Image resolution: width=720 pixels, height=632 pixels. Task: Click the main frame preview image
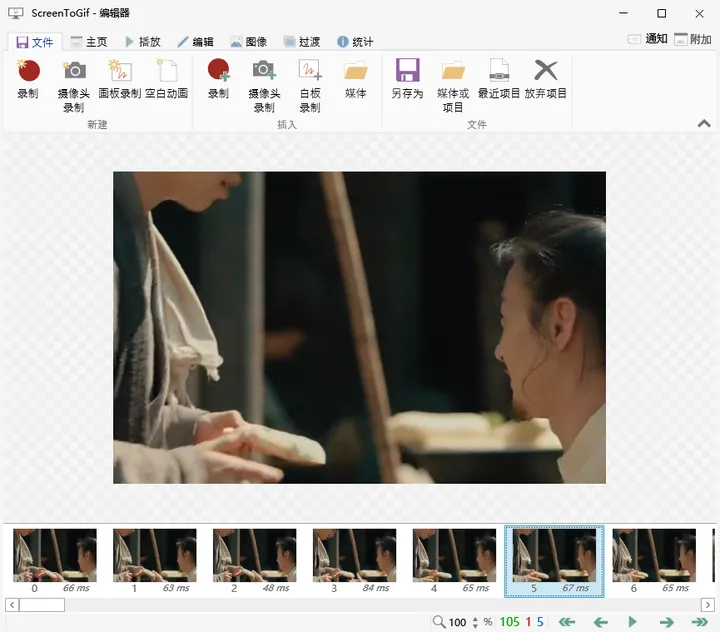360,327
